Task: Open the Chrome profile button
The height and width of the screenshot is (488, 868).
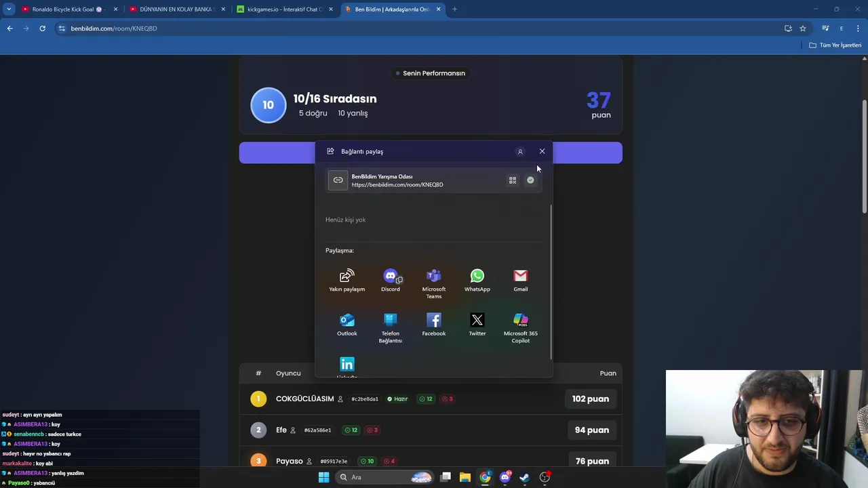Action: [x=842, y=28]
